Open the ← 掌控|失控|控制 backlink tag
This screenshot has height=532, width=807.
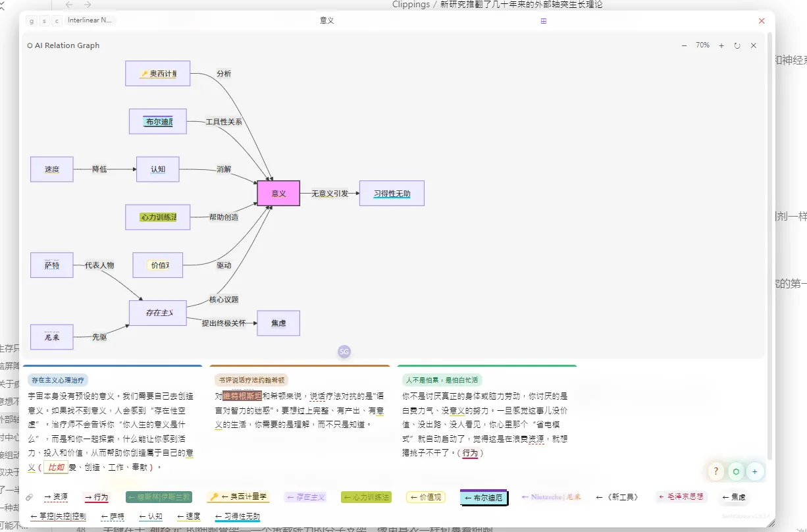[58, 516]
